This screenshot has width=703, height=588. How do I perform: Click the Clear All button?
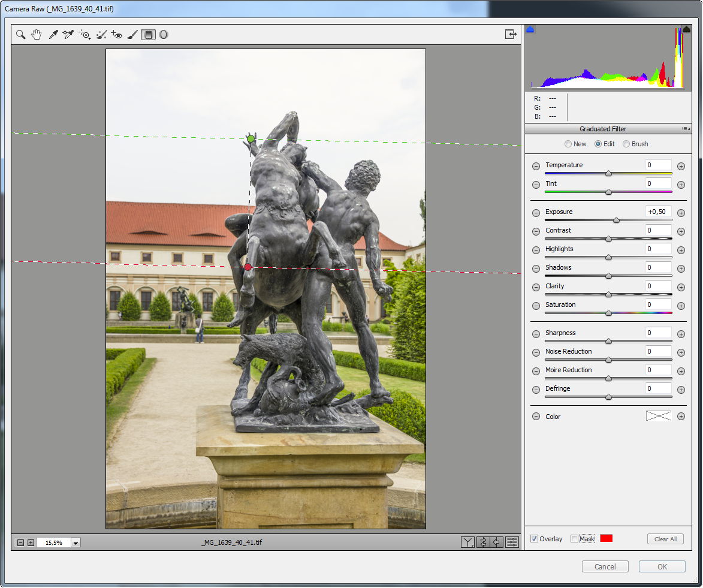click(x=665, y=539)
